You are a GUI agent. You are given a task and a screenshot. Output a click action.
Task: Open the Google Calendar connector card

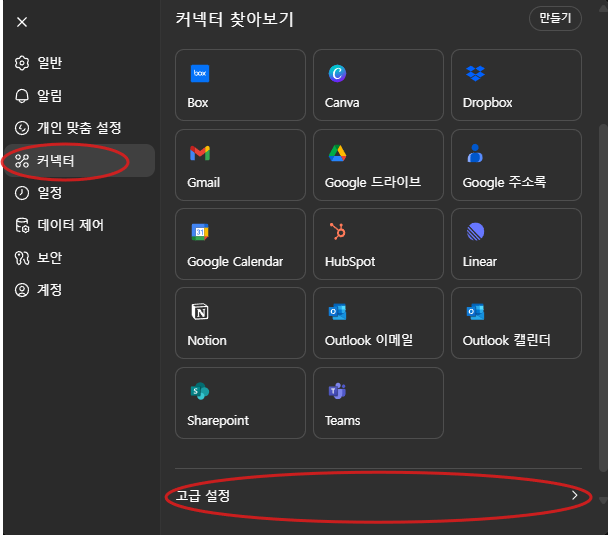pyautogui.click(x=240, y=244)
